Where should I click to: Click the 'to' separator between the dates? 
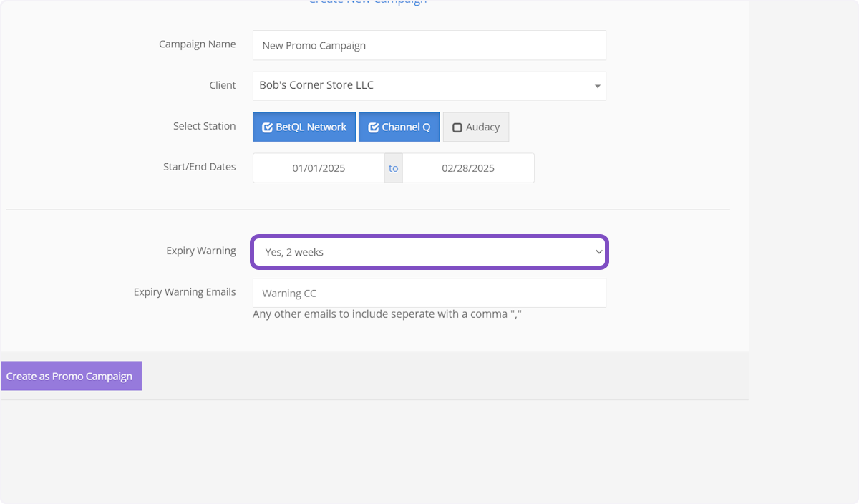(x=394, y=168)
